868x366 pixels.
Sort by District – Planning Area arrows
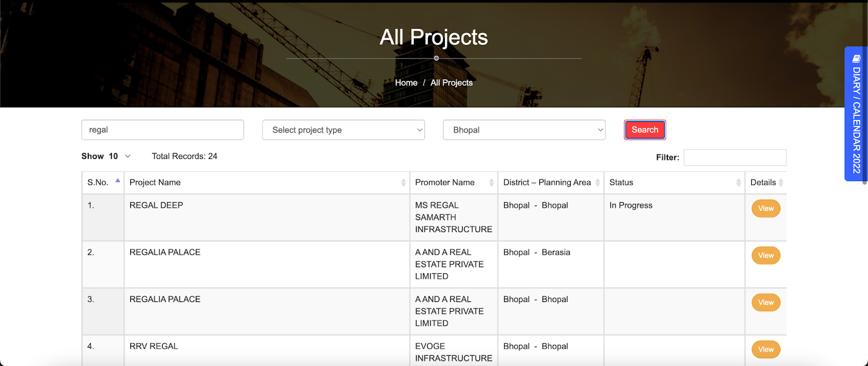(x=597, y=183)
